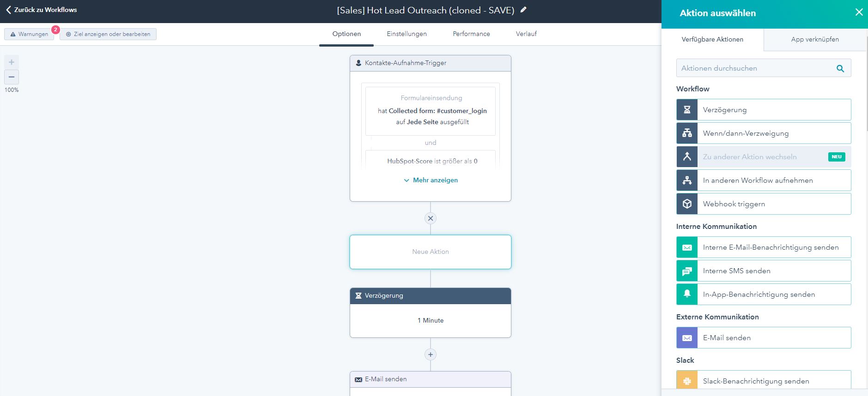868x396 pixels.
Task: Go back via Zurück zu Workflows
Action: coord(41,10)
